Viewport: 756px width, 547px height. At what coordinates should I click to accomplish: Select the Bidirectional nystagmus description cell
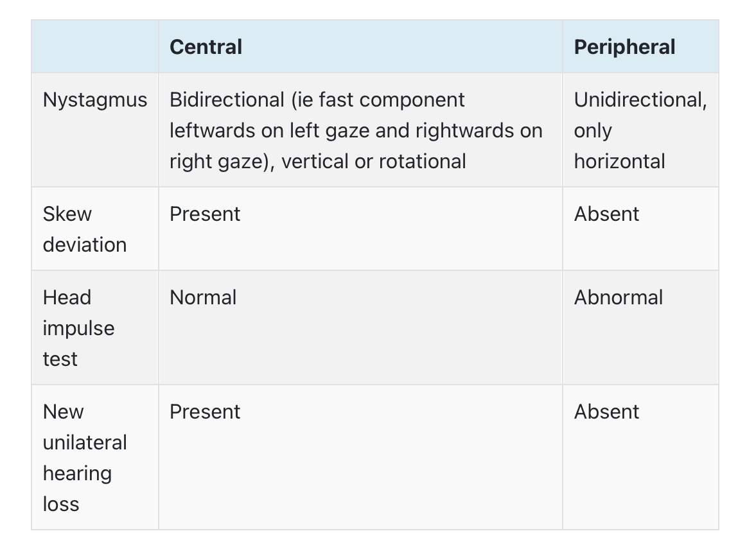click(x=360, y=130)
